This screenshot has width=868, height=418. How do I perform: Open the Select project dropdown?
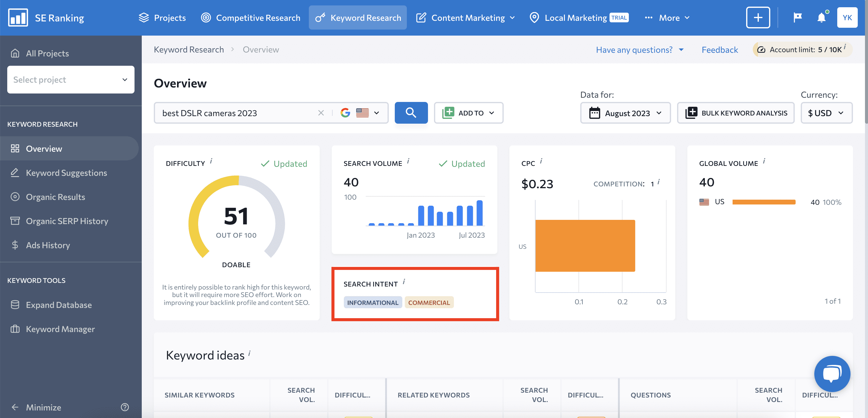pyautogui.click(x=71, y=80)
